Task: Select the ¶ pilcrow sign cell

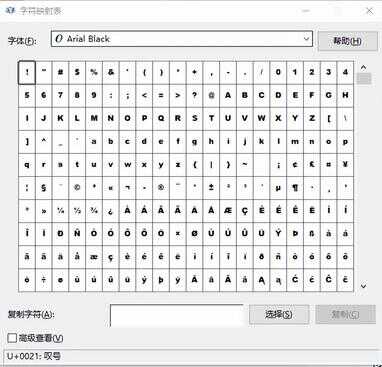Action: (295, 188)
